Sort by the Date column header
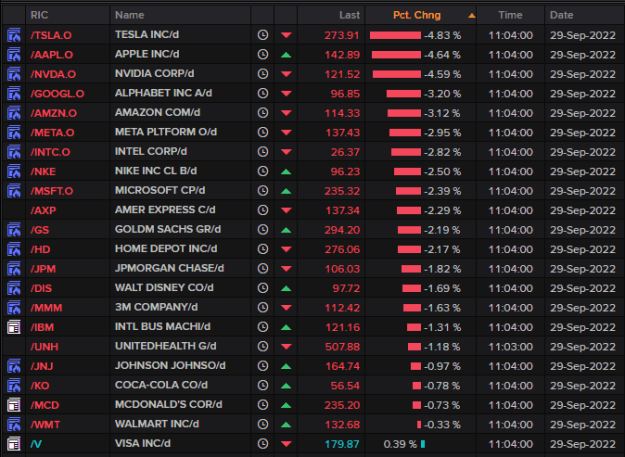Screen dimensions: 625x457 (x=561, y=15)
